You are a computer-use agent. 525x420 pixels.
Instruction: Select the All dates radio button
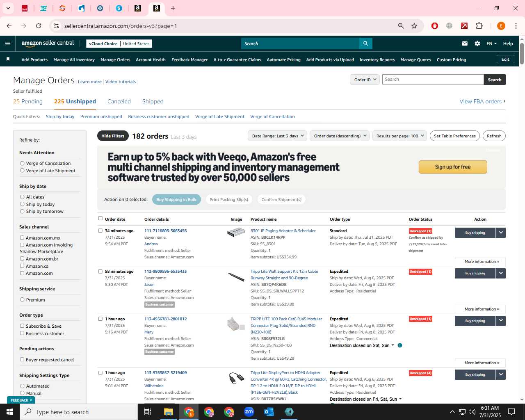coord(22,197)
